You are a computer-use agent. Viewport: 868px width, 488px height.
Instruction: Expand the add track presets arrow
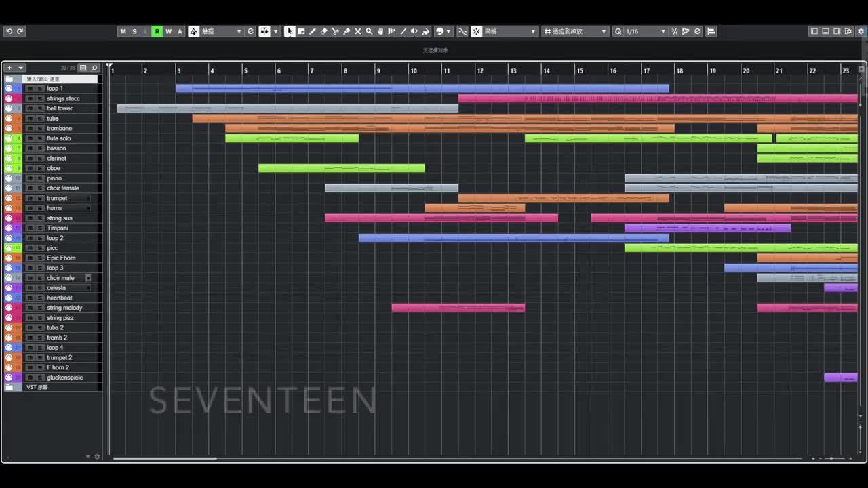pos(21,68)
